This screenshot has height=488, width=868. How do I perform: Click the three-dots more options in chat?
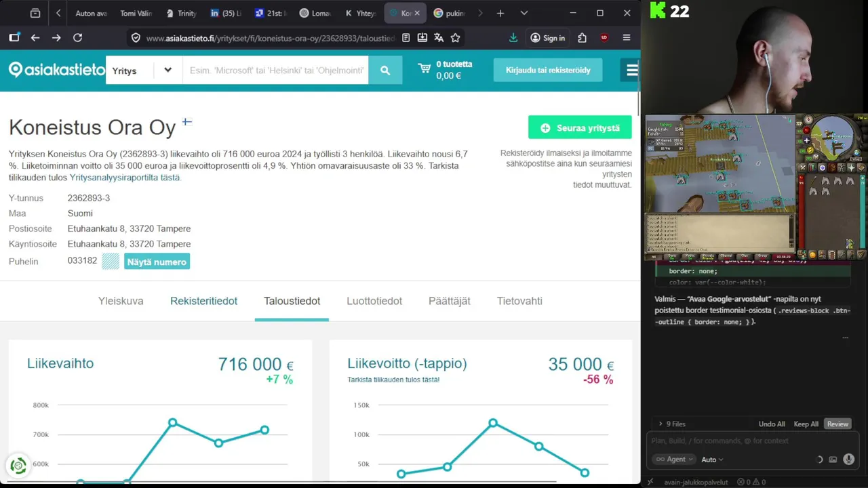click(845, 338)
